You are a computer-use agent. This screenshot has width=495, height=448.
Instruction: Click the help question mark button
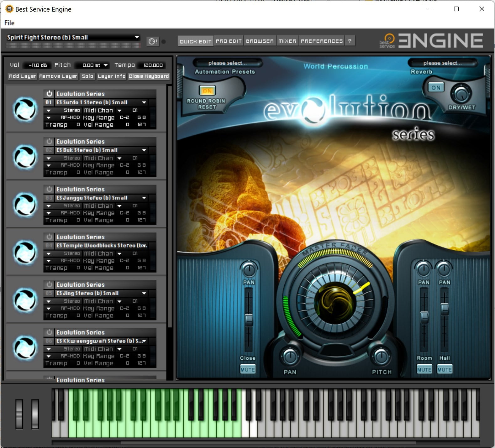coord(350,41)
